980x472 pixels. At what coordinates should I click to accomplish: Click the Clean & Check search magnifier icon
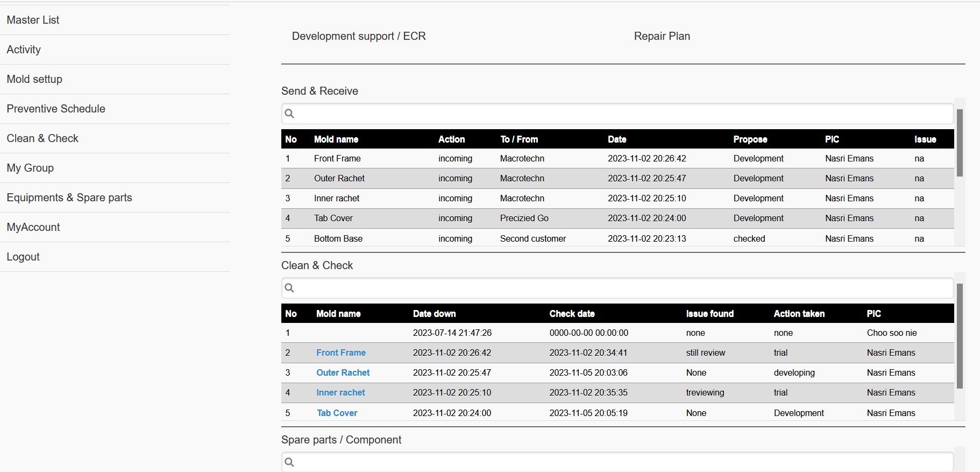[289, 288]
